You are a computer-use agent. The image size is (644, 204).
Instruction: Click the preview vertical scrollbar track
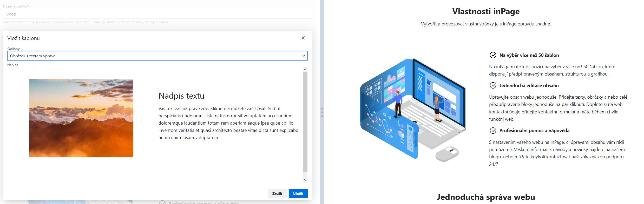click(x=305, y=122)
